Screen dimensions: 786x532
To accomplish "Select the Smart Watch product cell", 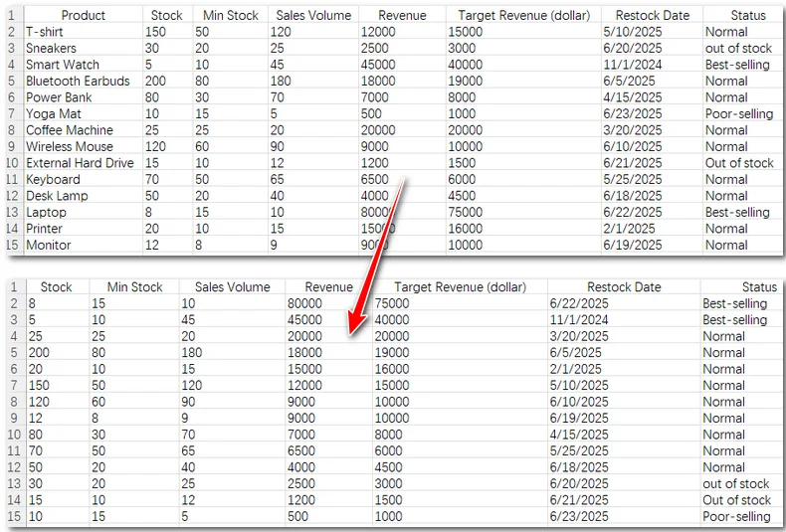I will [84, 65].
